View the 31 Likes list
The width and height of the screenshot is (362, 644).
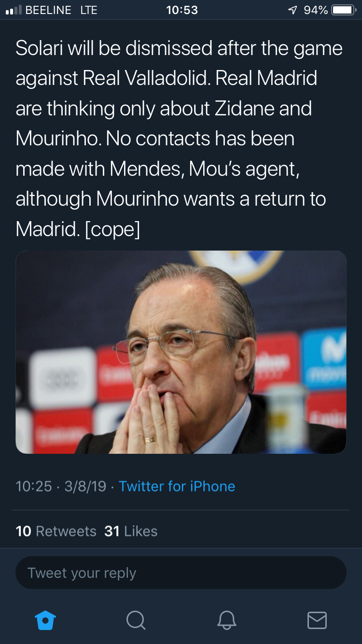(131, 531)
